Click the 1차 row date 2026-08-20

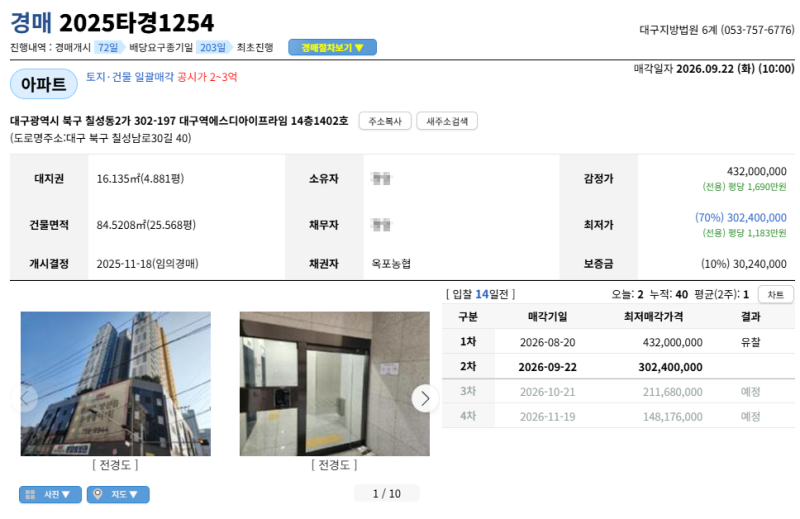coord(547,342)
